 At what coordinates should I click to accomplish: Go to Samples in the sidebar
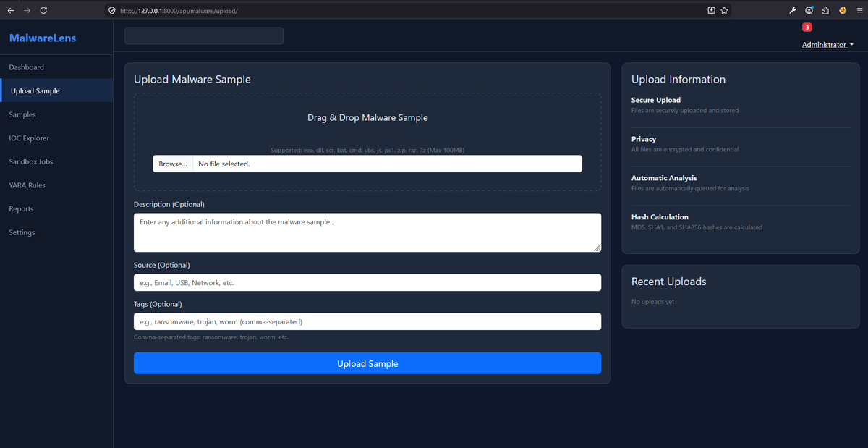[56, 114]
